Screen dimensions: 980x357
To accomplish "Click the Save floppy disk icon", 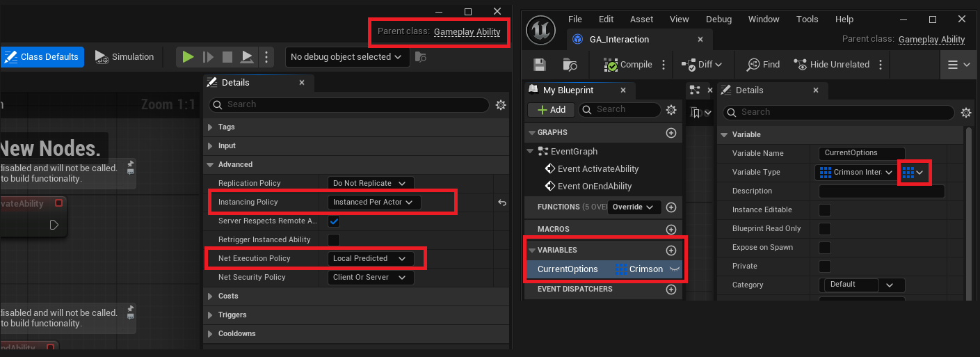I will (x=540, y=65).
